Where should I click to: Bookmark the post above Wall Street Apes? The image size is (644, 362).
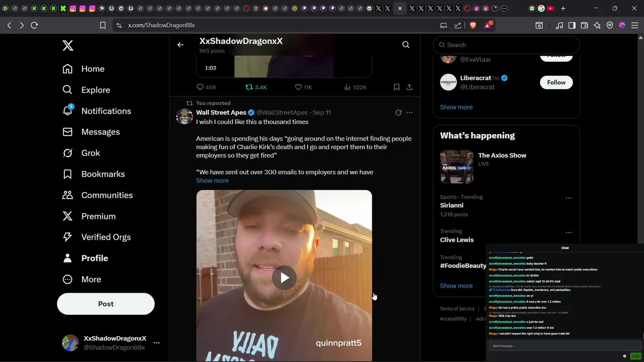click(x=396, y=87)
